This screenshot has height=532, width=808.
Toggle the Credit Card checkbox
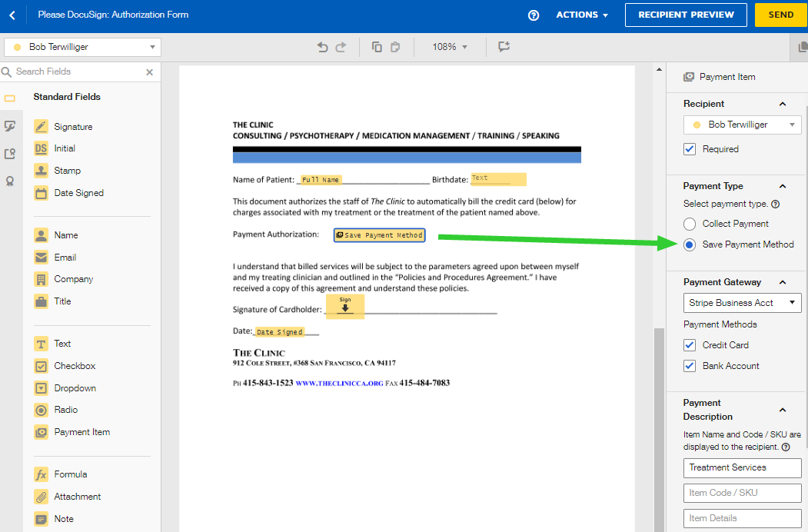(x=690, y=345)
